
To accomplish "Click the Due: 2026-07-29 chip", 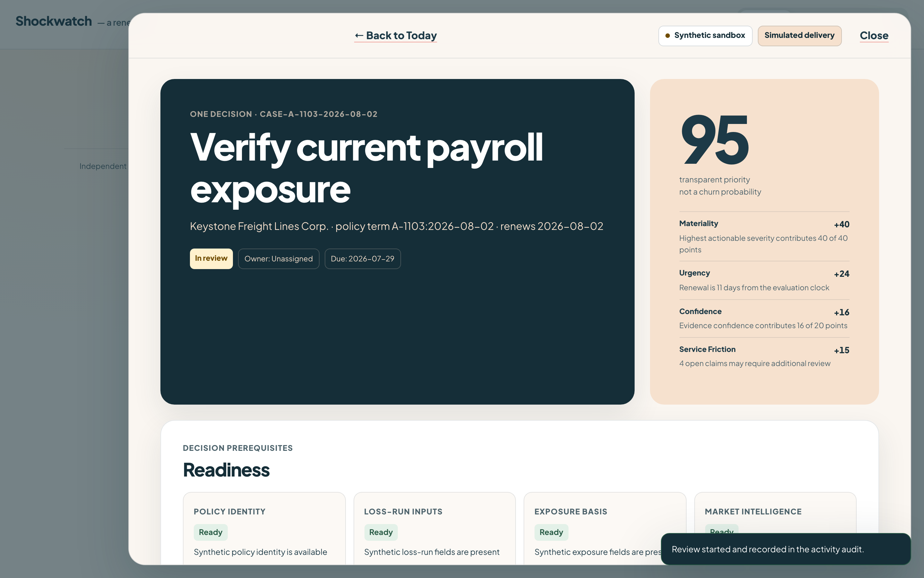I will click(x=362, y=259).
